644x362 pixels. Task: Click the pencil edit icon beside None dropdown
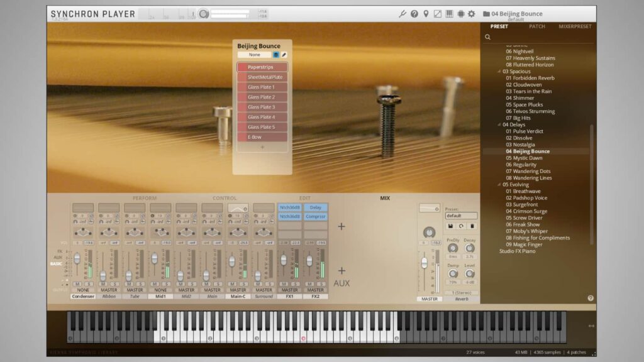pos(284,55)
